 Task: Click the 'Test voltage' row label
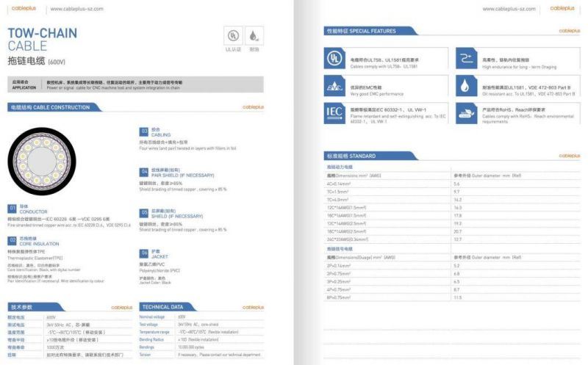pyautogui.click(x=148, y=325)
